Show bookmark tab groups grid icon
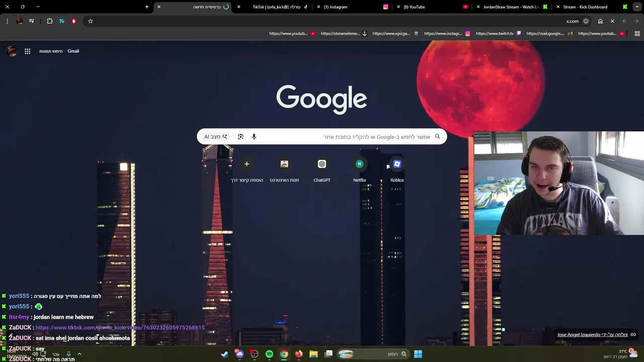Viewport: 644px width, 362px height. click(x=637, y=34)
